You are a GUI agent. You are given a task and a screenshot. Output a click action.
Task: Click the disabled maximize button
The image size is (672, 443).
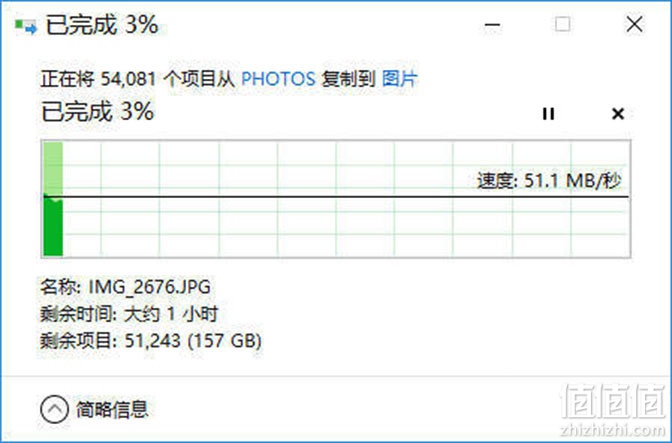[562, 24]
